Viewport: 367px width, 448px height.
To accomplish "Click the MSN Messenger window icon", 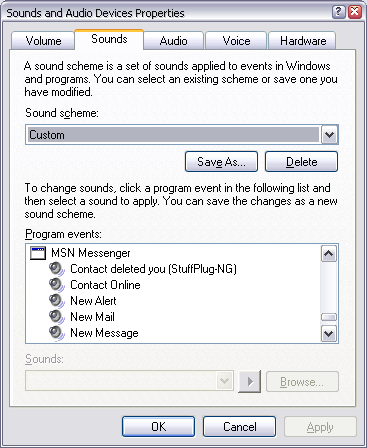I will (38, 253).
